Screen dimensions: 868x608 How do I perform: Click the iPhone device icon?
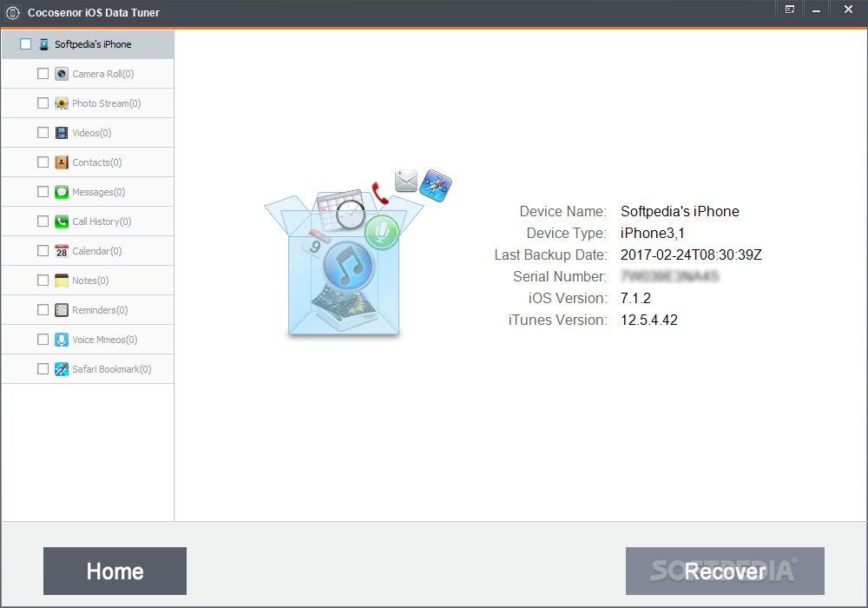[43, 44]
